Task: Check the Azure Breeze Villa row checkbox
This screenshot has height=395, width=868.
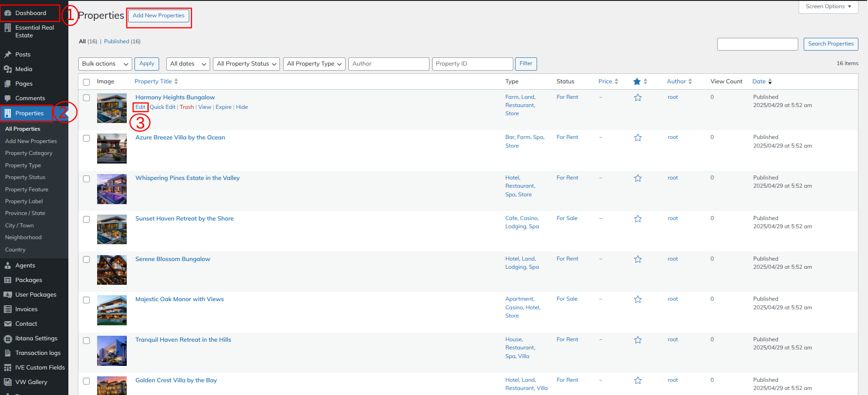Action: click(87, 138)
